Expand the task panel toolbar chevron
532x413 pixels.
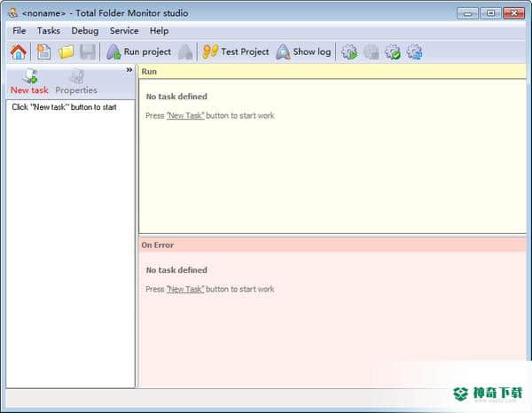[129, 70]
